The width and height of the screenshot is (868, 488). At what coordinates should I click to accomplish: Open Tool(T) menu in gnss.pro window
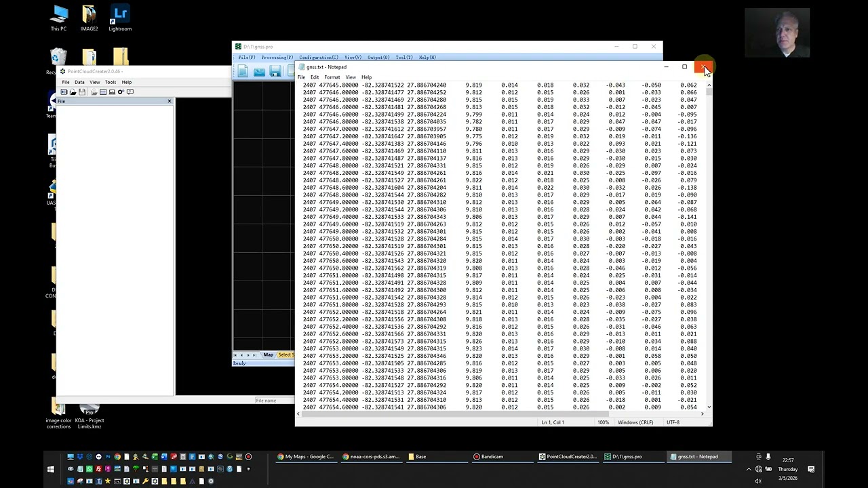[404, 58]
